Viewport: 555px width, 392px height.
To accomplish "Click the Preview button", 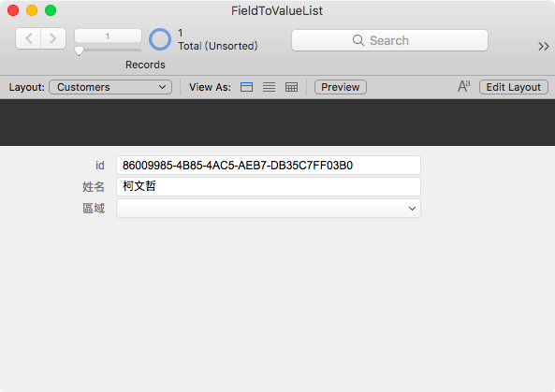I will click(341, 87).
